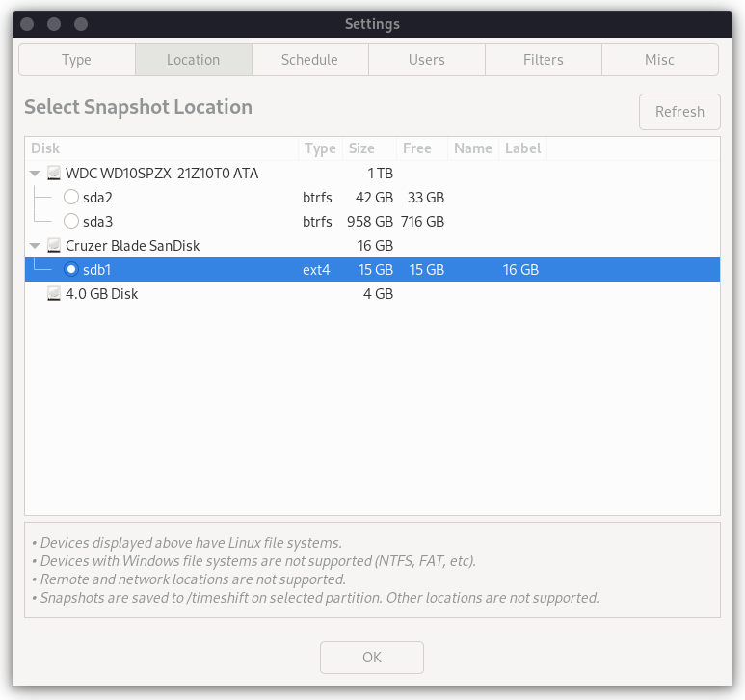The width and height of the screenshot is (745, 700).
Task: Switch to the Misc tab
Action: [x=659, y=60]
